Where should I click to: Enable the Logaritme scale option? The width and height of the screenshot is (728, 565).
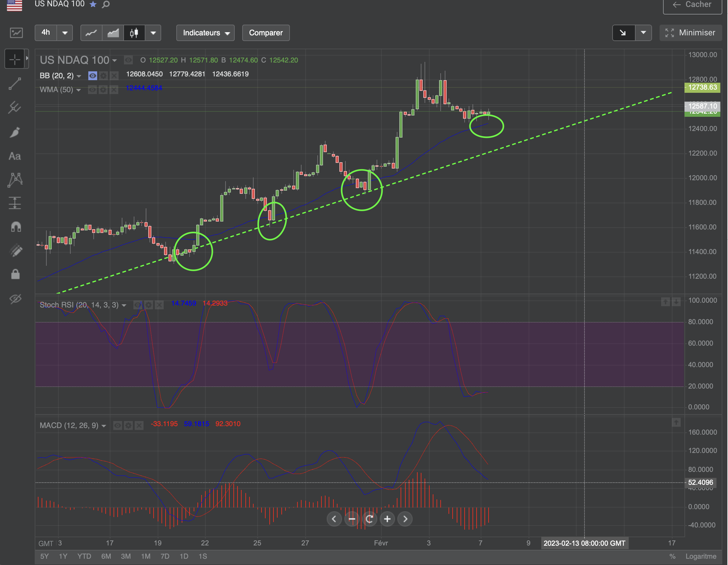coord(701,556)
